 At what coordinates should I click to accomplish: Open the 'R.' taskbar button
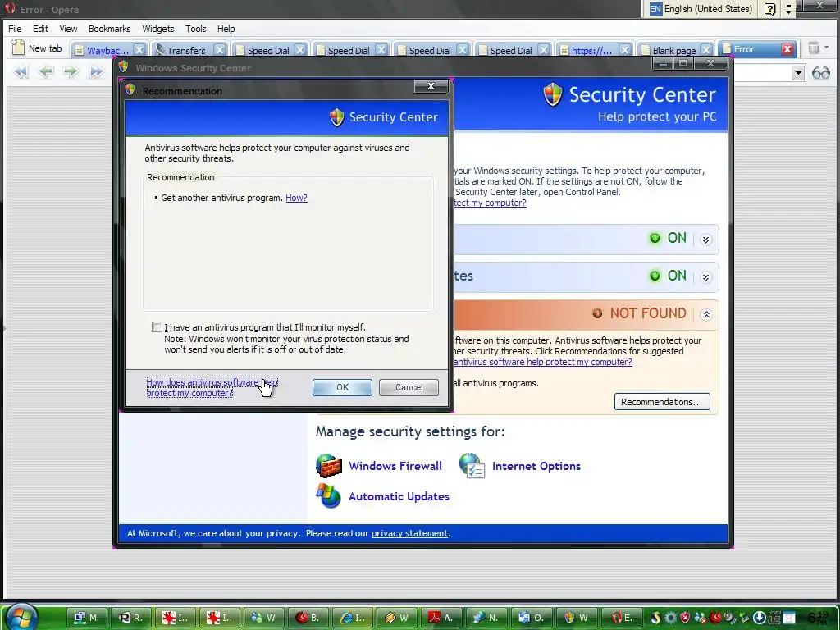pos(132,617)
